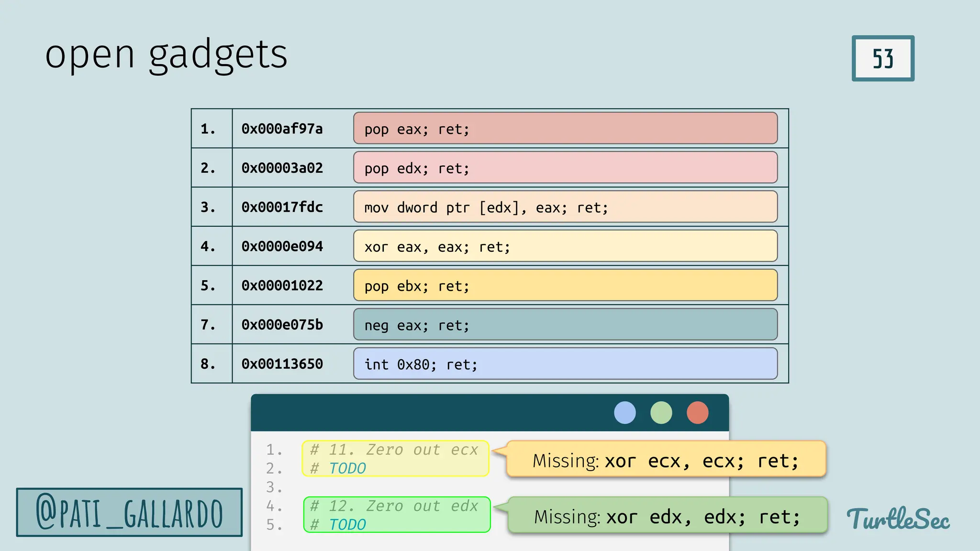The width and height of the screenshot is (980, 551).
Task: Click address 0x00017fdc
Action: [x=282, y=207]
